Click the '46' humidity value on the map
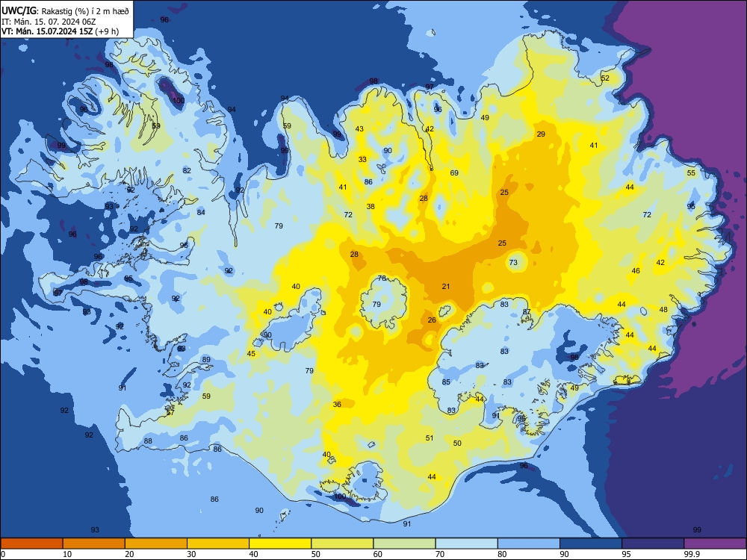Viewport: 747px width, 560px height. 636,271
